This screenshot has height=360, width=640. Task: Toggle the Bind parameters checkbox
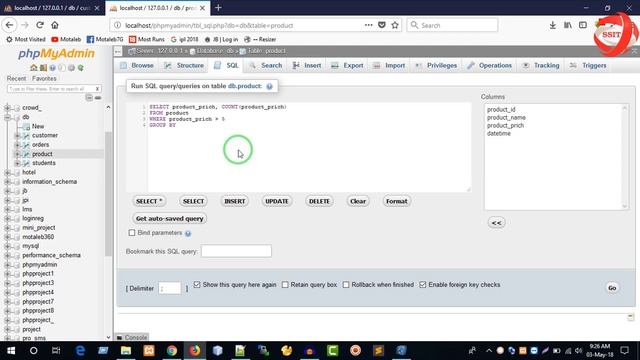point(132,233)
